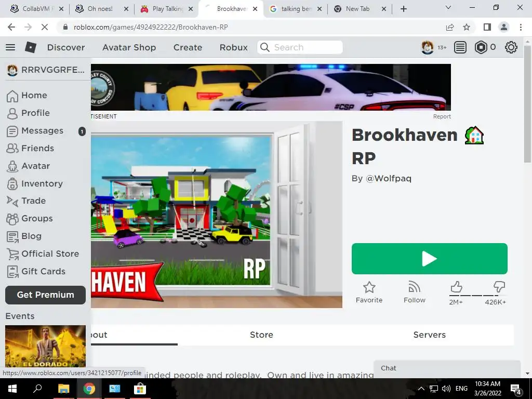Open Robux in top navigation
Image resolution: width=532 pixels, height=399 pixels.
pyautogui.click(x=233, y=47)
